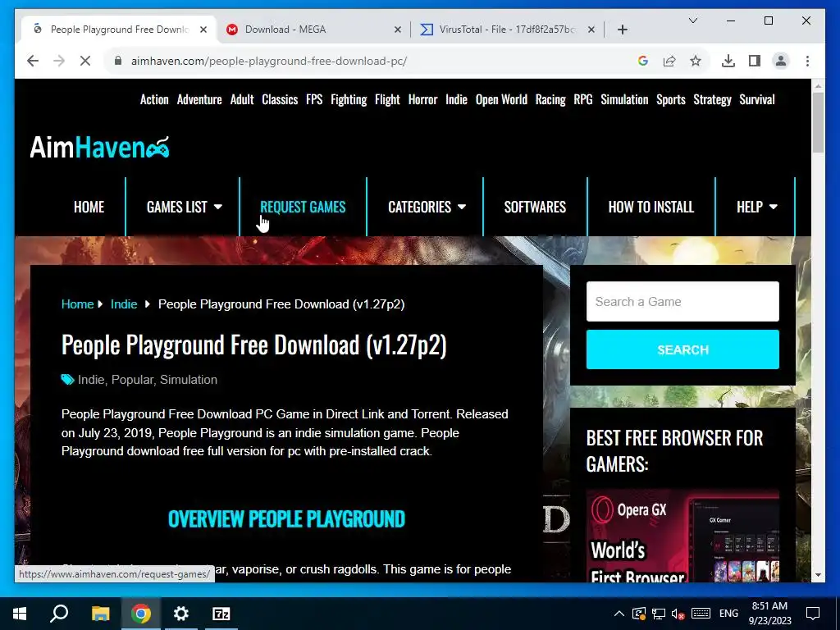Click Home in the breadcrumb

point(77,304)
